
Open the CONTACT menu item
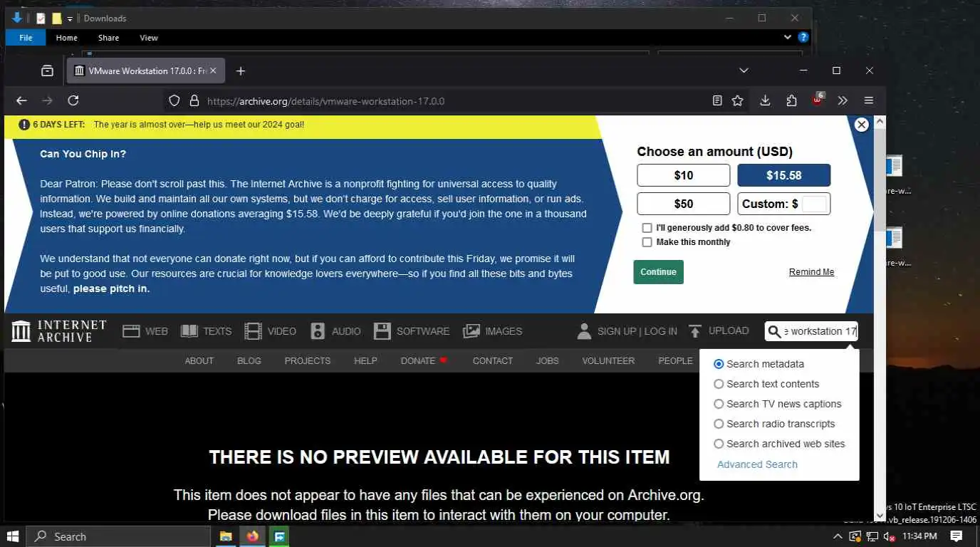pyautogui.click(x=493, y=361)
